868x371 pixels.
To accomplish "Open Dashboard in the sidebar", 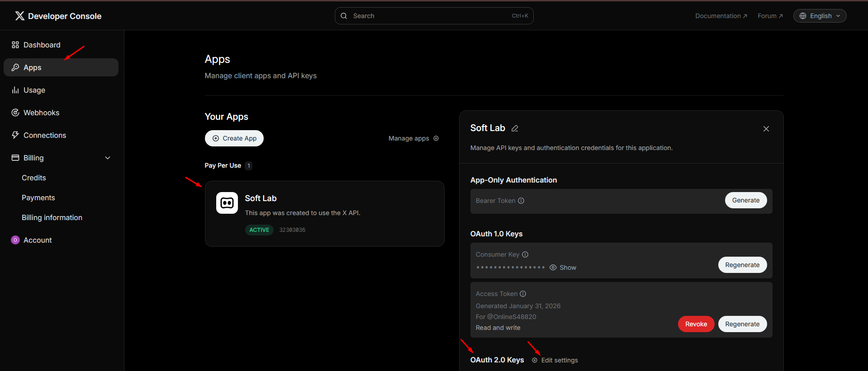I will click(x=42, y=45).
